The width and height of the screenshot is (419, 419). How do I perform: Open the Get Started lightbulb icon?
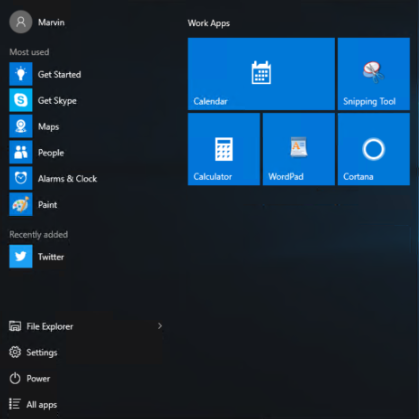[x=21, y=74]
